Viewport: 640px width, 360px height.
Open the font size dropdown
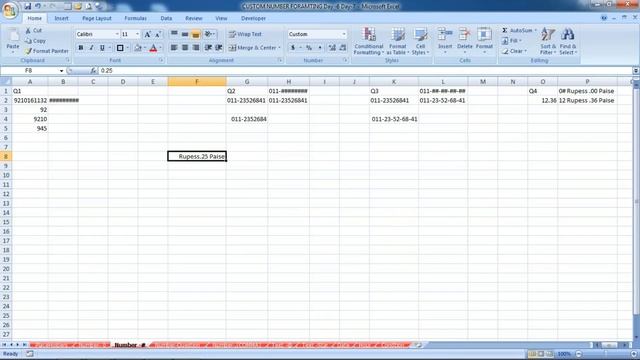point(137,34)
